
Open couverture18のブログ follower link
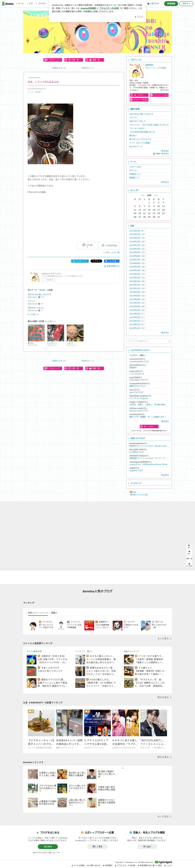coord(139,362)
